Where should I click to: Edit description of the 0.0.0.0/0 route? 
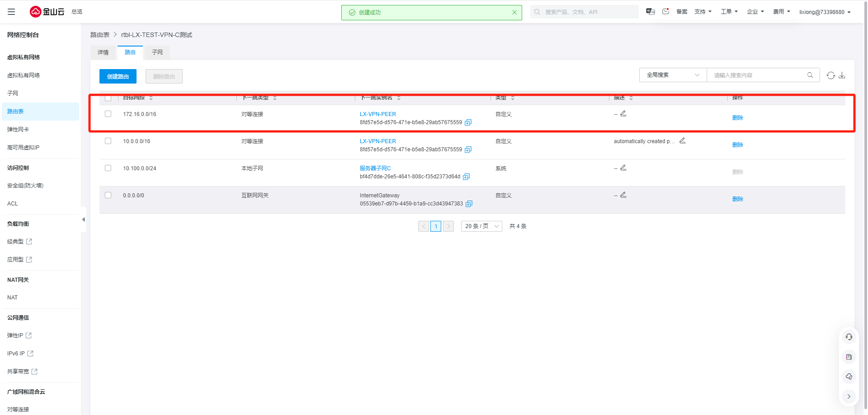[623, 195]
